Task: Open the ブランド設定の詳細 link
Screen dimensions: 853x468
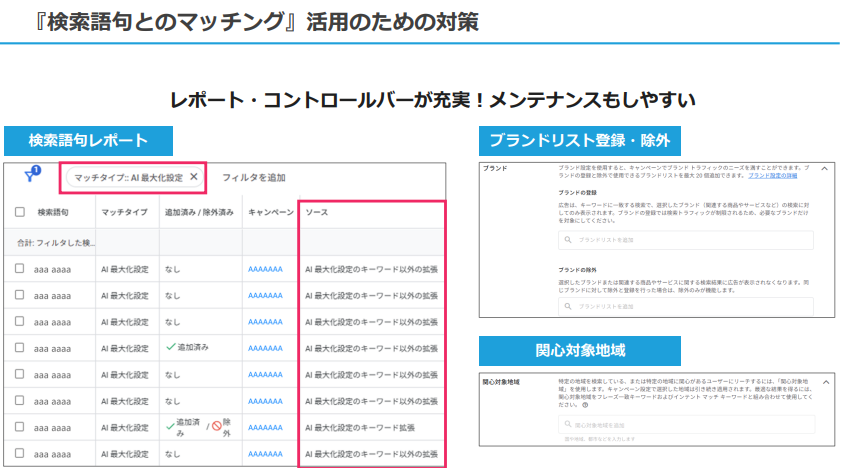Action: [x=772, y=176]
